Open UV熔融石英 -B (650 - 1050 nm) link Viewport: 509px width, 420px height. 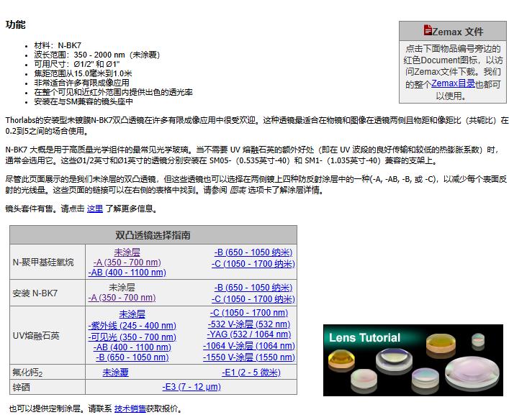pyautogui.click(x=132, y=357)
